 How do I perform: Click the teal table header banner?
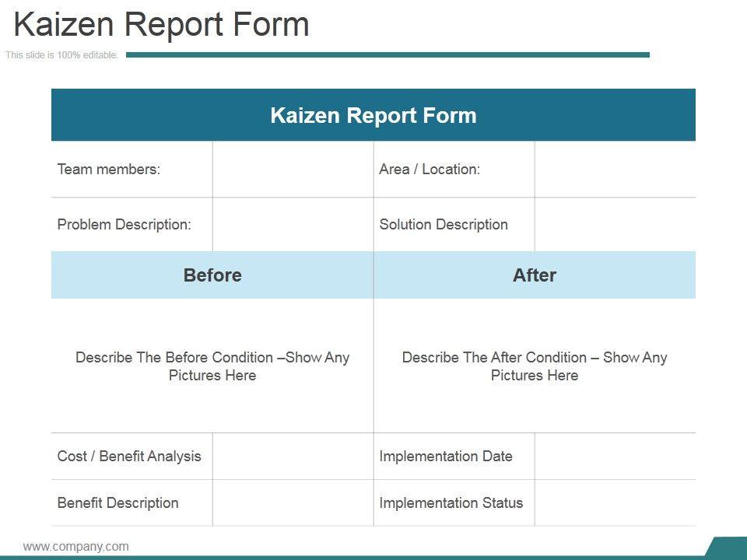pyautogui.click(x=373, y=115)
